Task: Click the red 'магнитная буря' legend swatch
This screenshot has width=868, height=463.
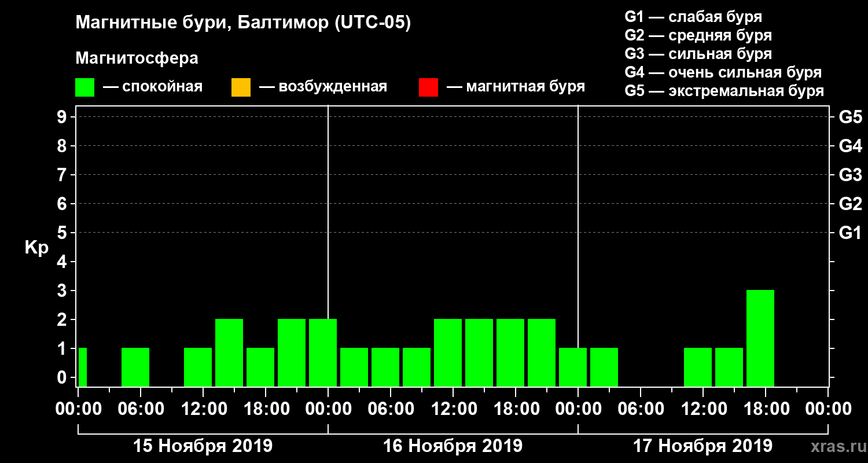Action: (428, 87)
